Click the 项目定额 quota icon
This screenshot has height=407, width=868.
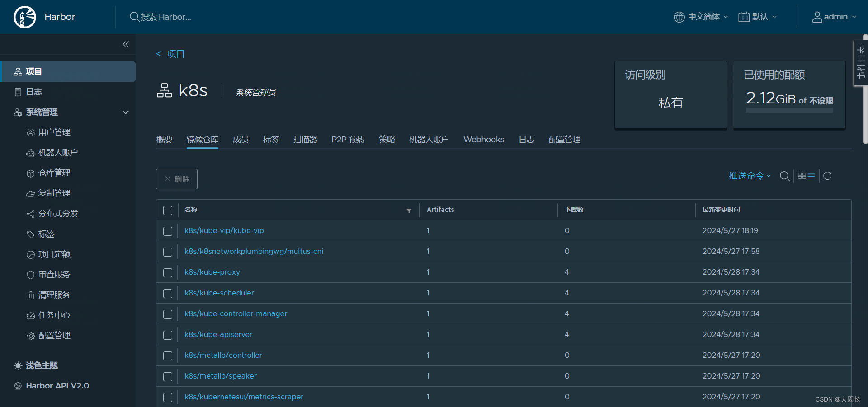coord(31,255)
